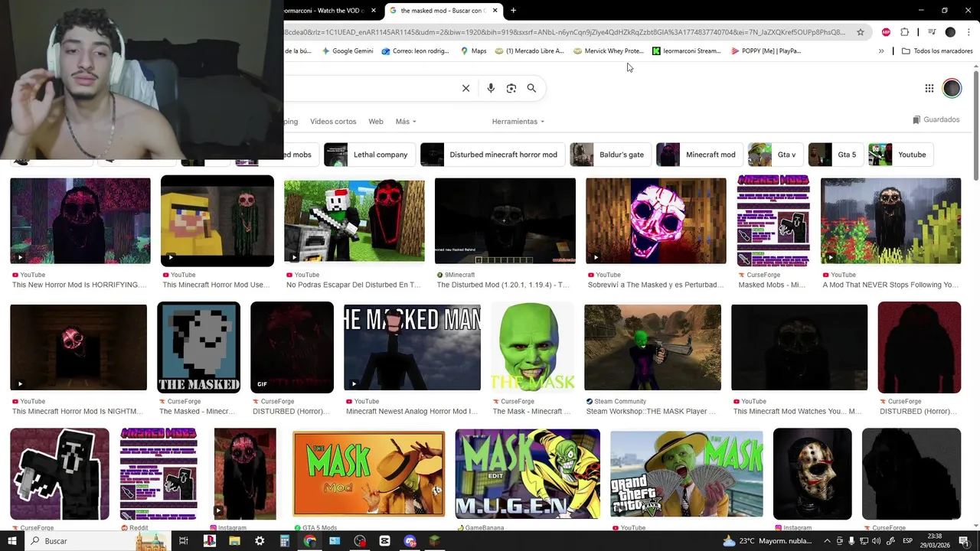Open the Chrome extensions puzzle icon
Image resolution: width=980 pixels, height=551 pixels.
point(905,32)
